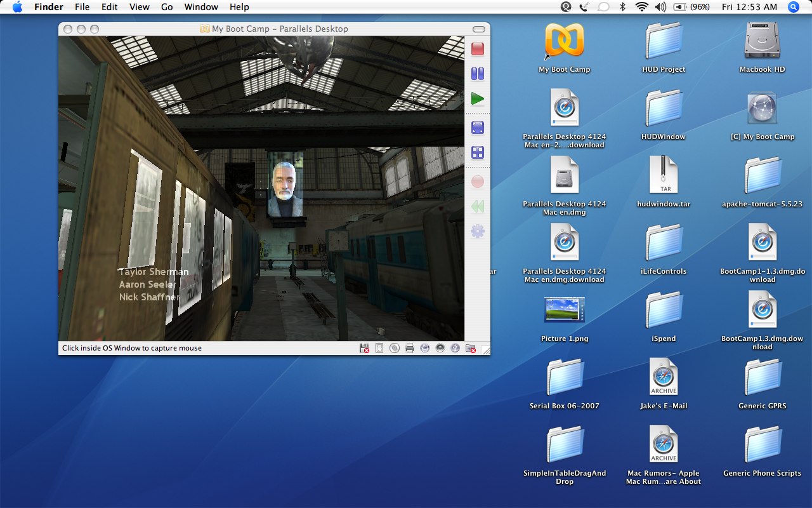Select the Serial Box 06-2007 folder

coord(564,378)
